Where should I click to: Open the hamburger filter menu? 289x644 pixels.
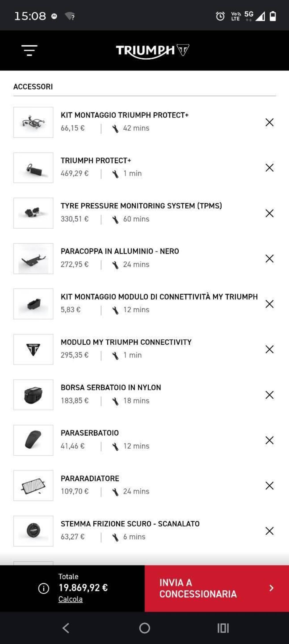[29, 50]
